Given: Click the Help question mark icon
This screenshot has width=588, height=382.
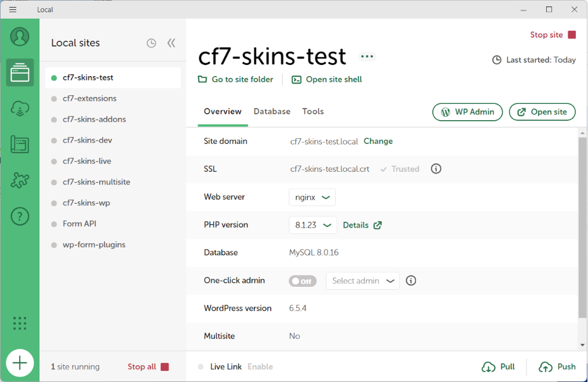Looking at the screenshot, I should coord(20,217).
